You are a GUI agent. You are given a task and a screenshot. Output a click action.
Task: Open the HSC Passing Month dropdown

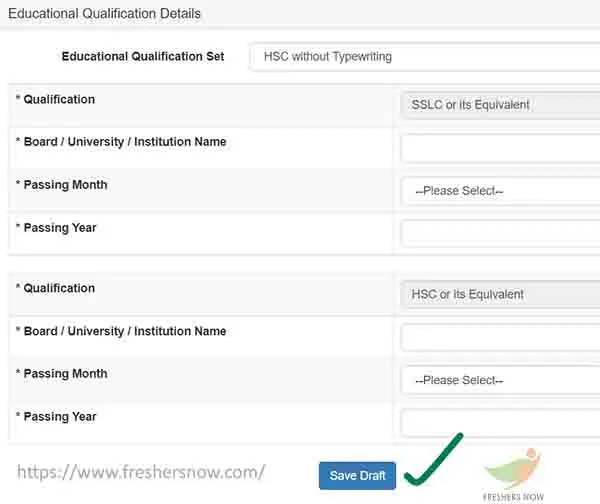click(x=501, y=380)
